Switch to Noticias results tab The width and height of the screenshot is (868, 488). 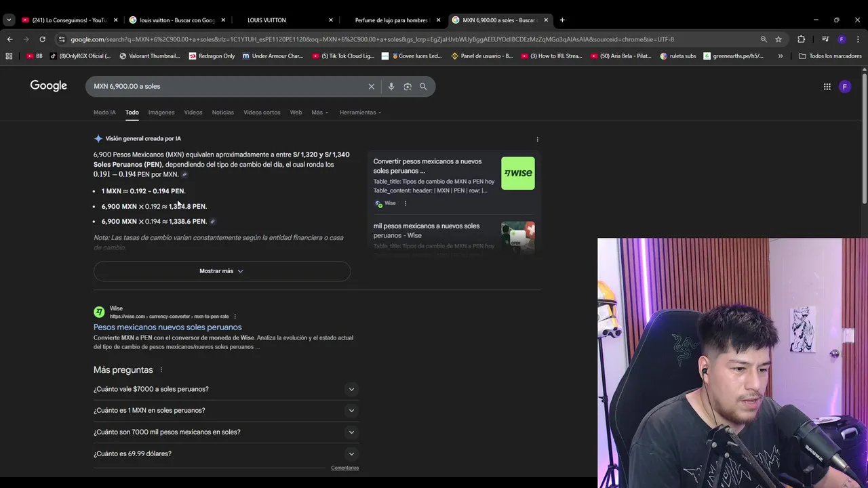tap(222, 113)
